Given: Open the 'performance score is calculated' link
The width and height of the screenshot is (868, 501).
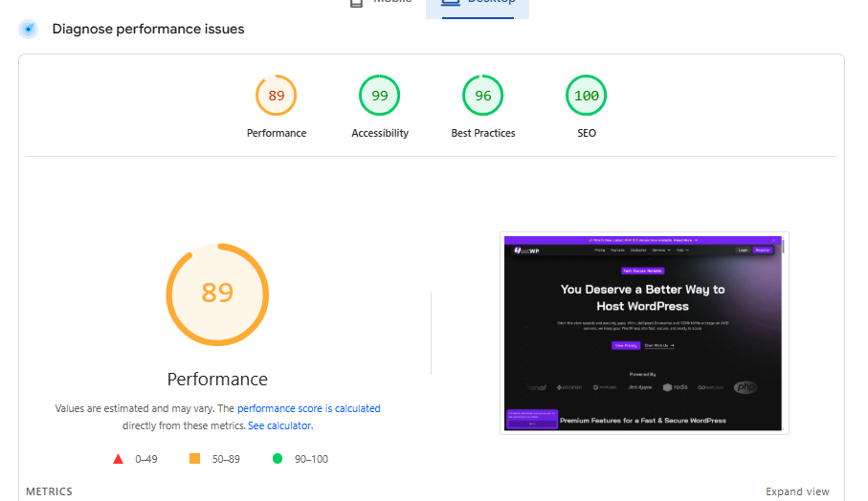Looking at the screenshot, I should pos(308,408).
